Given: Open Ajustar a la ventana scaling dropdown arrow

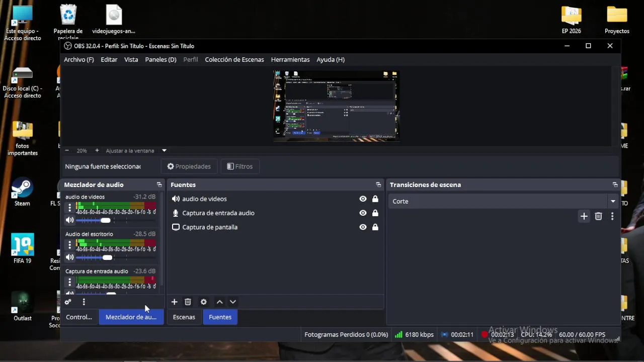Looking at the screenshot, I should (164, 150).
